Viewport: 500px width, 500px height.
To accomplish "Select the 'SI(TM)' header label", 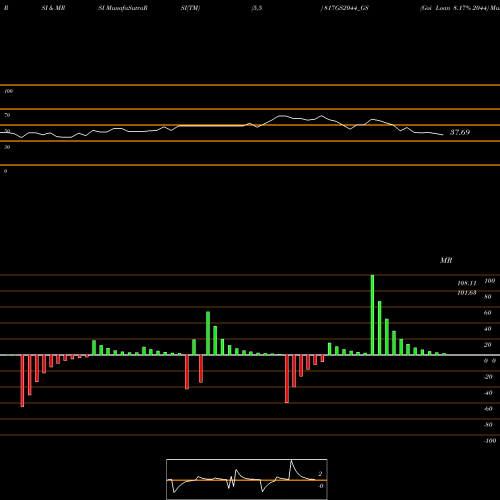I will (190, 8).
